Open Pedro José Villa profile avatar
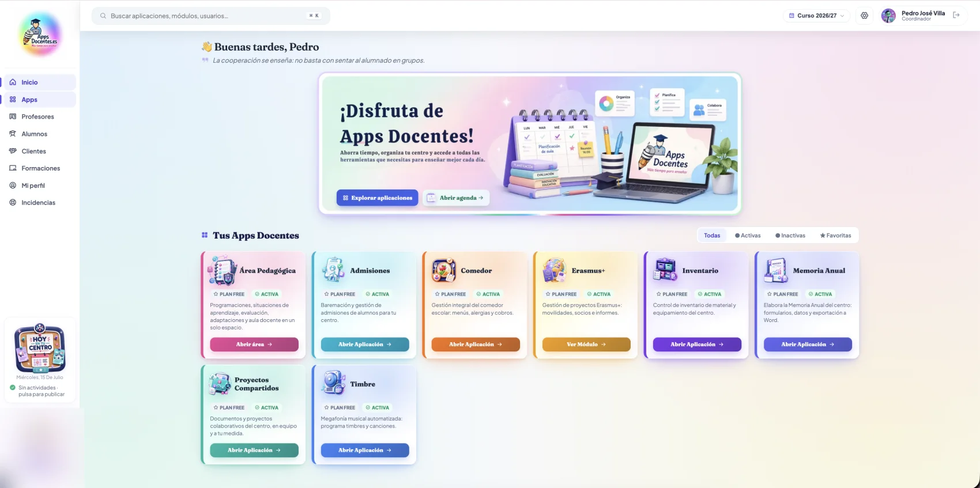This screenshot has height=488, width=980. click(x=888, y=16)
